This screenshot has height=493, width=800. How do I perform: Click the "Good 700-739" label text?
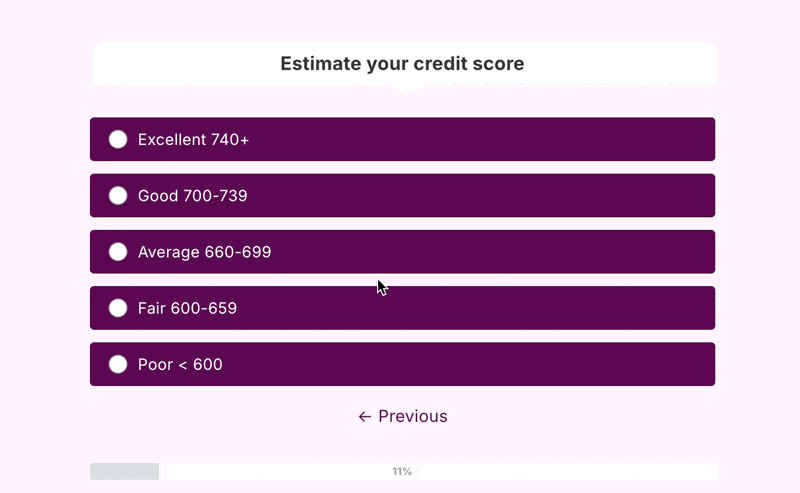click(192, 196)
